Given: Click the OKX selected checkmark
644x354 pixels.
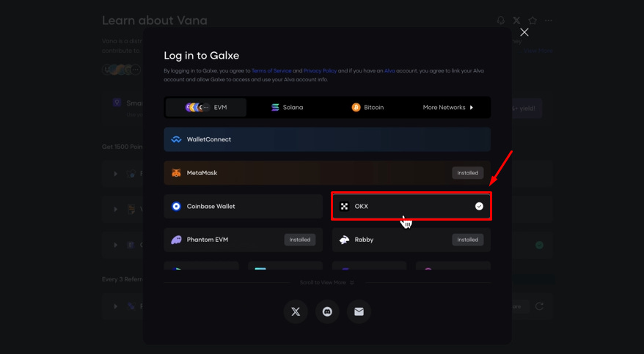Looking at the screenshot, I should click(479, 207).
